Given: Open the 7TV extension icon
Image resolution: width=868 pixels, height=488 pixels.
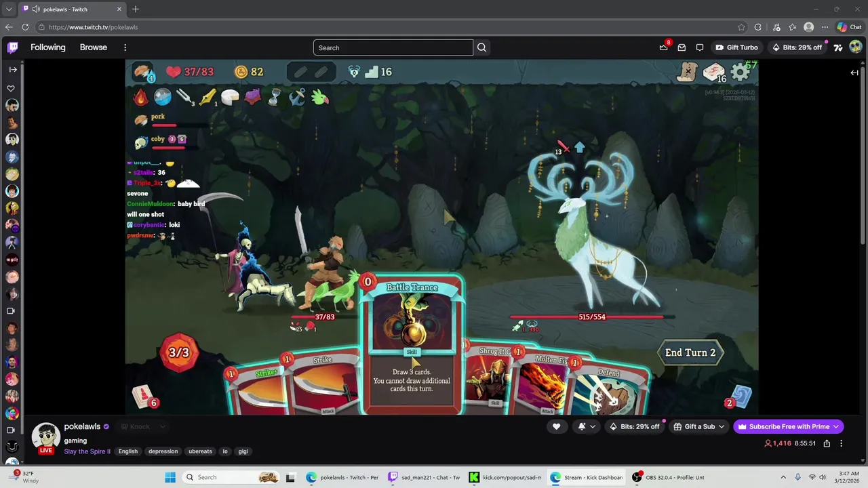Looking at the screenshot, I should pos(838,47).
